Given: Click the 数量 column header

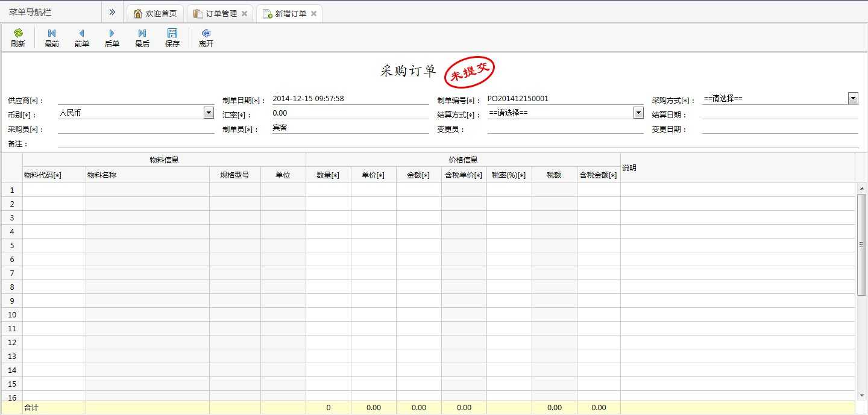Looking at the screenshot, I should (329, 175).
